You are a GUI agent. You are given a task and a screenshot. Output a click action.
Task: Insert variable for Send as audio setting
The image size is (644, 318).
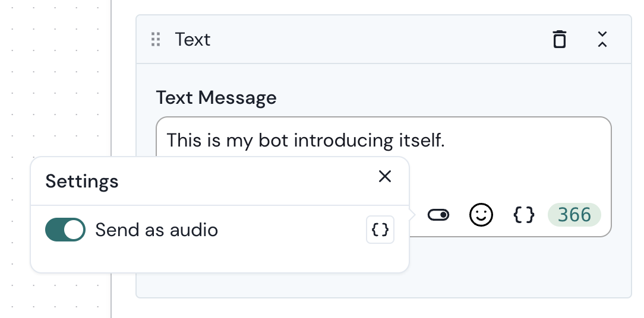click(380, 230)
